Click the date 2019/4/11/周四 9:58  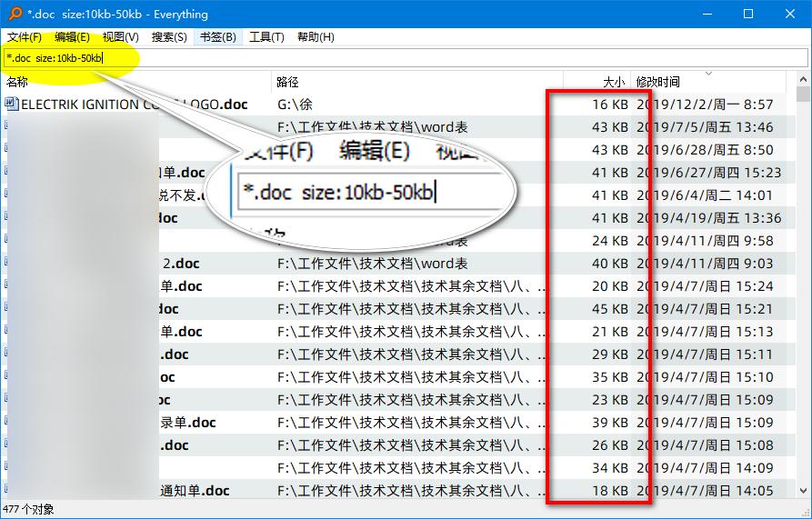(705, 241)
